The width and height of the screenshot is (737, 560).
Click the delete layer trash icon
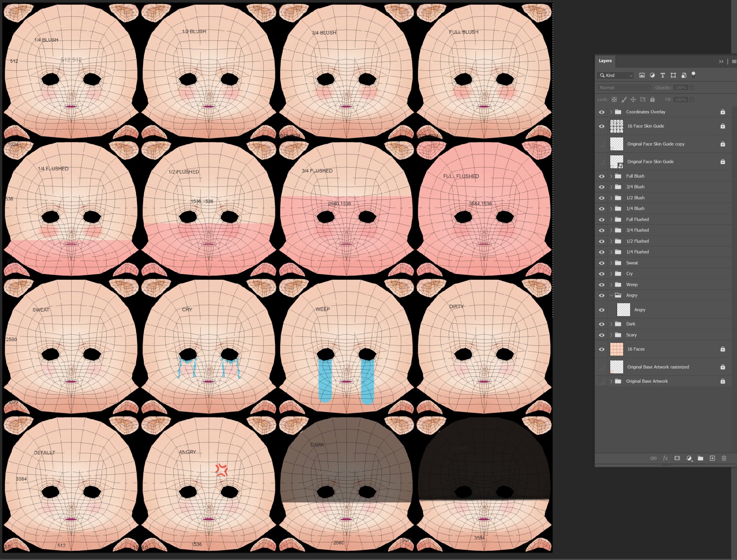coord(724,458)
